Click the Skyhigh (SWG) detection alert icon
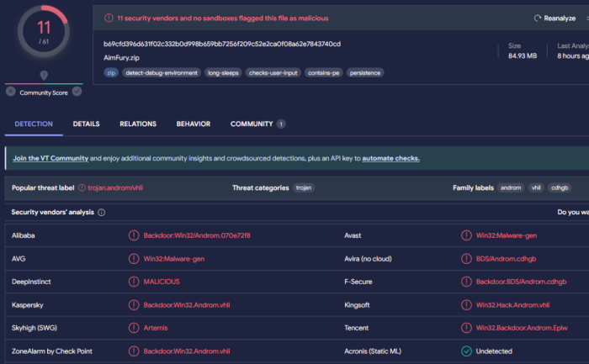 [134, 328]
